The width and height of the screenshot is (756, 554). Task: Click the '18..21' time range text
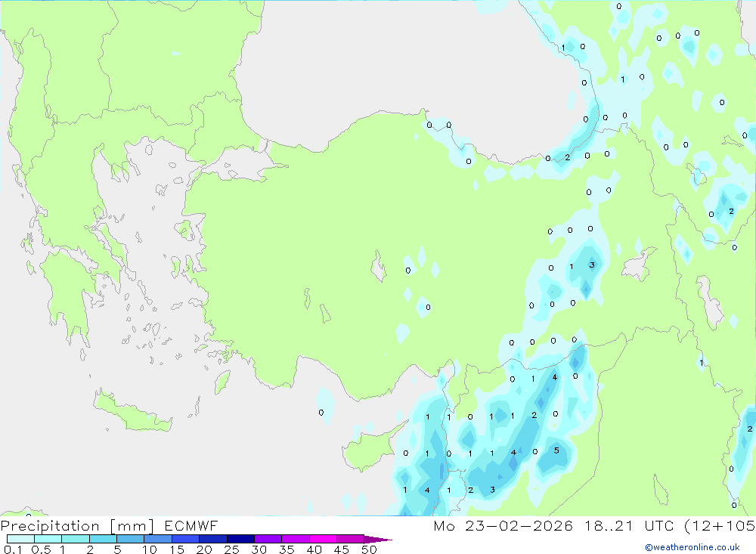pos(609,525)
